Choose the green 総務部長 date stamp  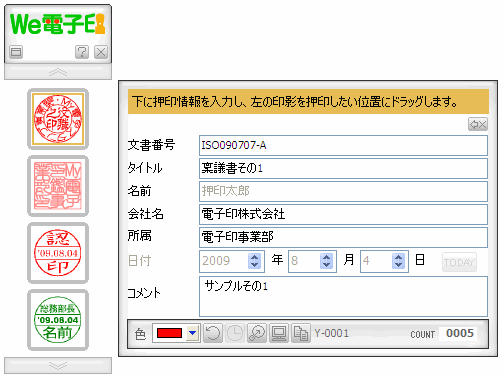(x=58, y=320)
